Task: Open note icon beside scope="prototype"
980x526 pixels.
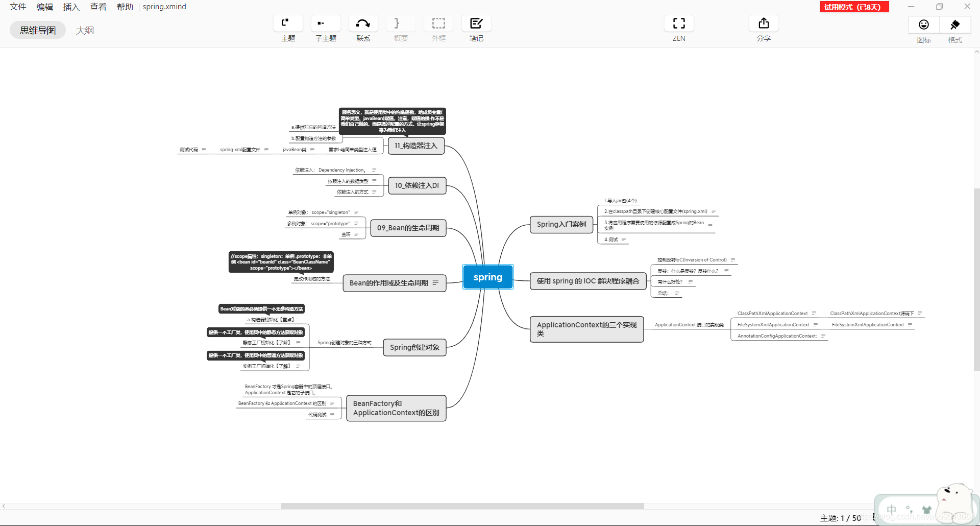Action: coord(356,223)
